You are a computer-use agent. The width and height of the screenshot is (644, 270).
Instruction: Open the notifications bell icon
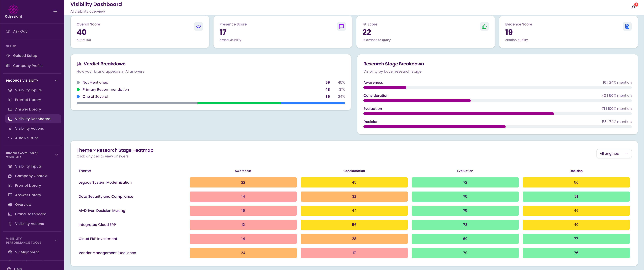coord(633,7)
